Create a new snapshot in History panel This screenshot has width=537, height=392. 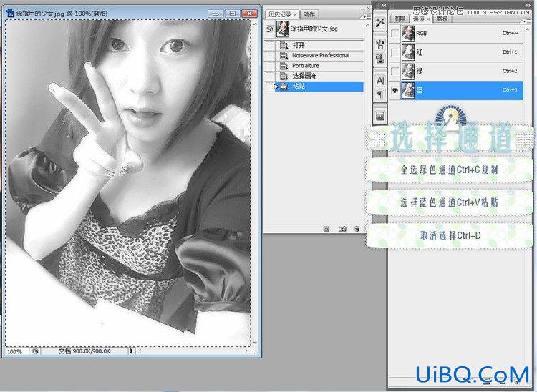point(342,229)
